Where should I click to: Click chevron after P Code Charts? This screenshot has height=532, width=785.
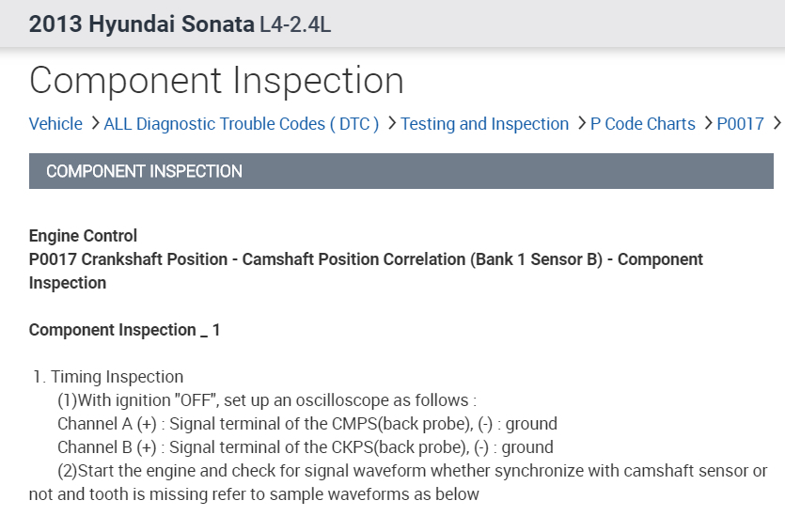[x=707, y=124]
